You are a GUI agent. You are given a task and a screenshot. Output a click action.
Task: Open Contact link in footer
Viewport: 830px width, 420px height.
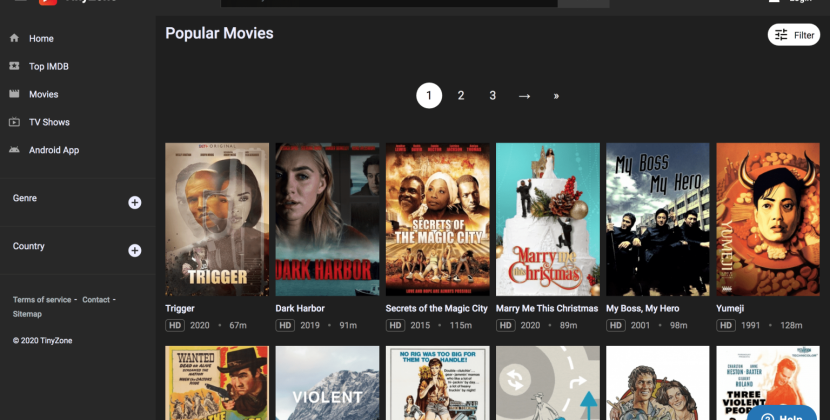click(x=96, y=300)
